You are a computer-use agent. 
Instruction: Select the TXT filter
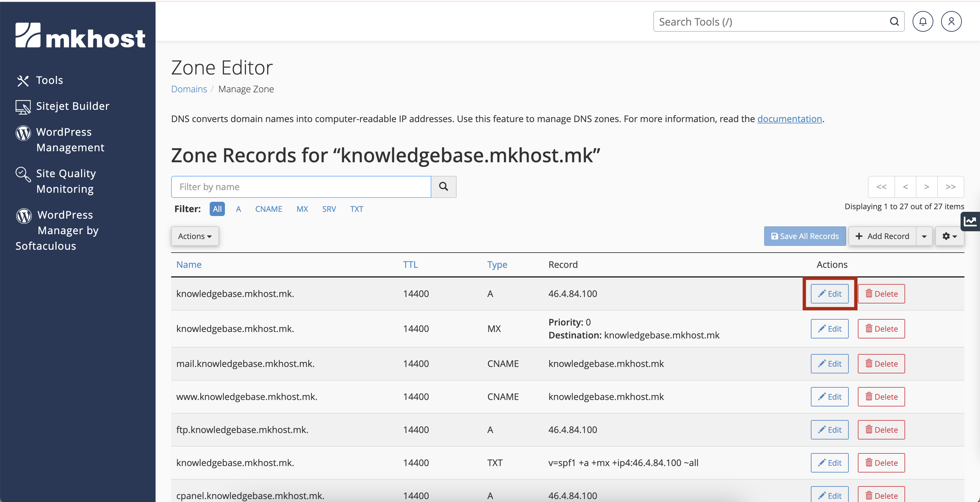coord(356,209)
